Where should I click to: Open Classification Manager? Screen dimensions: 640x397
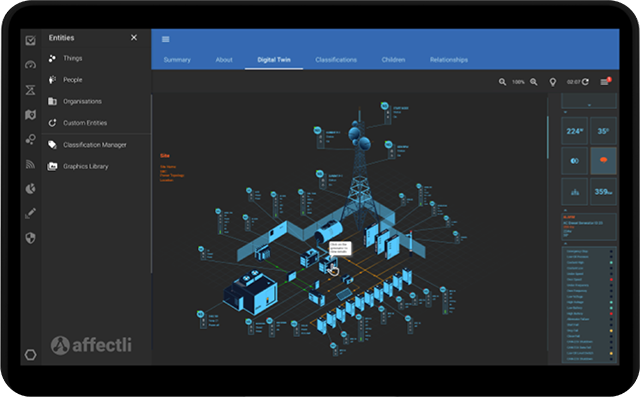click(x=96, y=145)
